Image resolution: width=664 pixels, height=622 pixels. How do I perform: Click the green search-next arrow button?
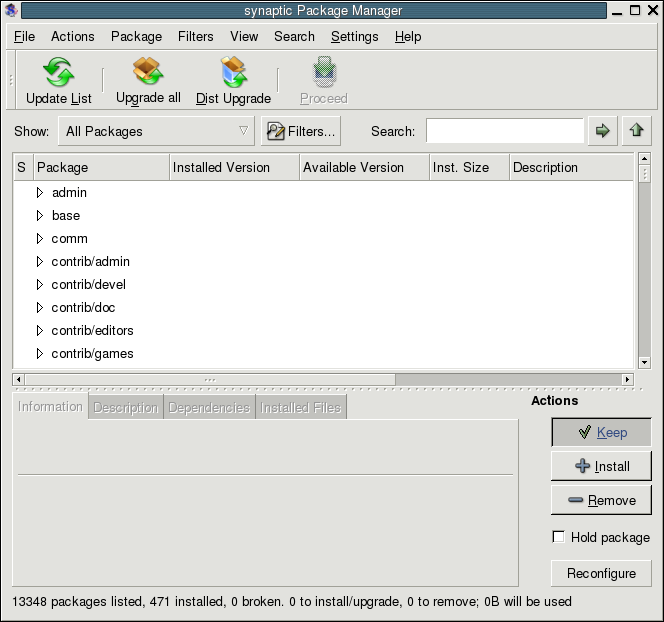pyautogui.click(x=602, y=131)
